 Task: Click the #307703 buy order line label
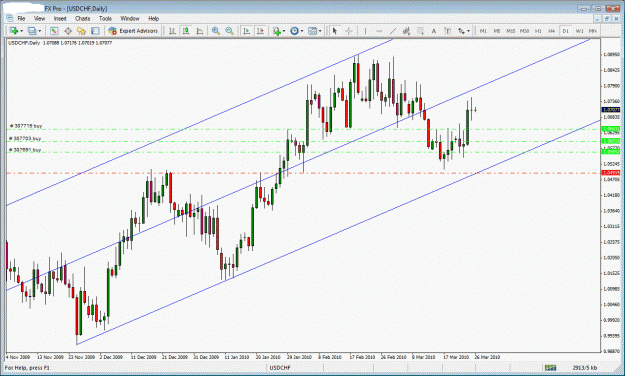tap(25, 138)
